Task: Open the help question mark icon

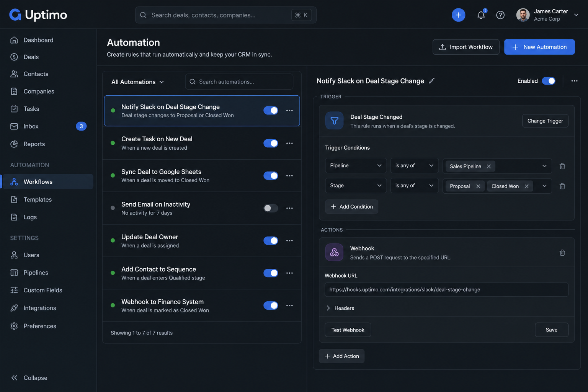Action: (x=500, y=15)
